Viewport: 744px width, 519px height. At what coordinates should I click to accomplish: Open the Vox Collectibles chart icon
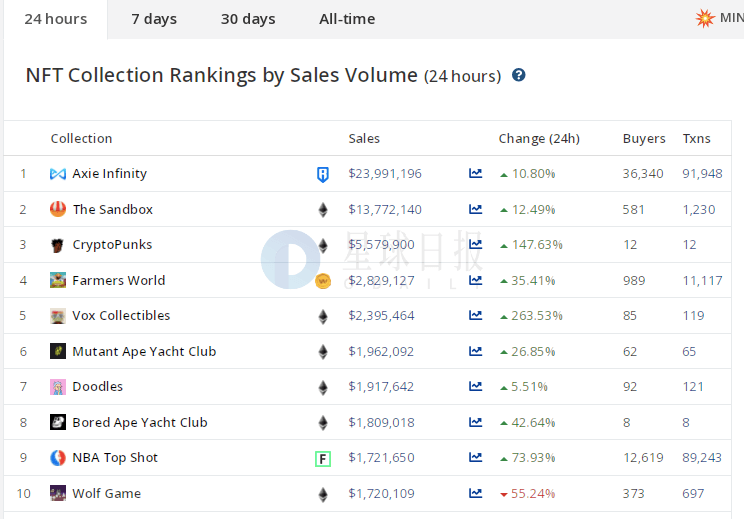pos(475,315)
